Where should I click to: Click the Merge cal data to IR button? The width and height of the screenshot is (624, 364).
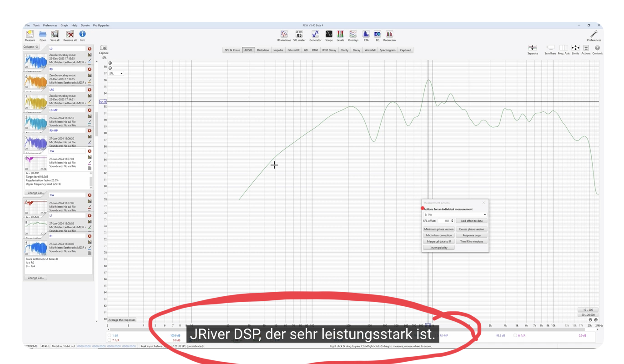(x=439, y=241)
